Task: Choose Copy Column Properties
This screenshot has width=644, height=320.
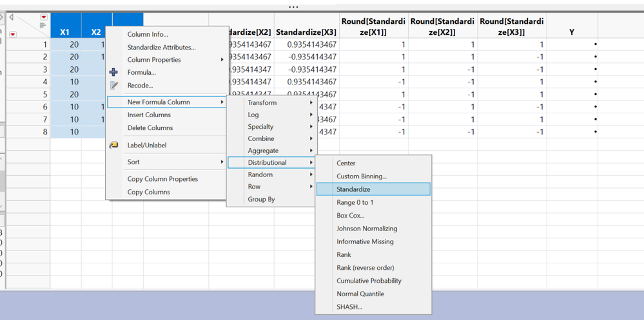Action: click(x=162, y=179)
